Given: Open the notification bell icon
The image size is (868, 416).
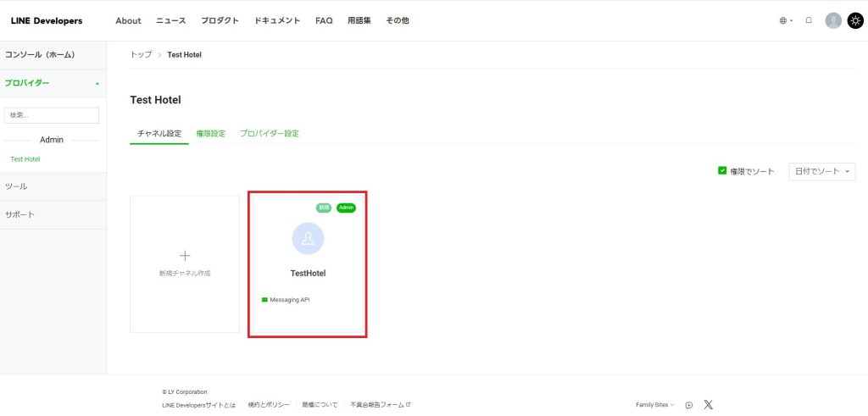Looking at the screenshot, I should 809,20.
